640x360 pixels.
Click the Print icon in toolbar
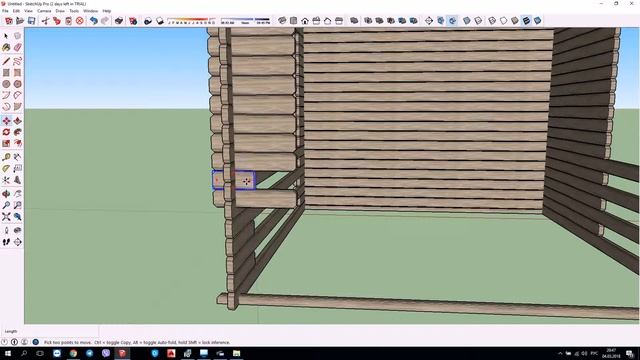coord(119,21)
